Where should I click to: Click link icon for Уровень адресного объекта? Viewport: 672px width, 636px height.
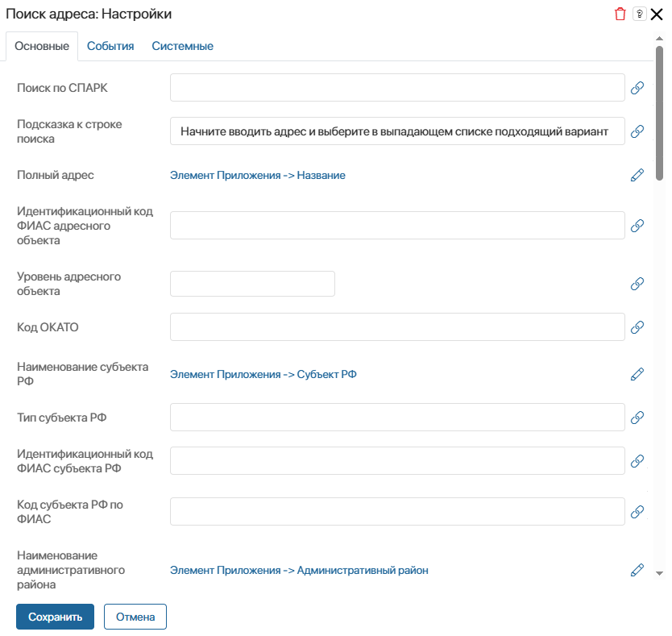tap(637, 284)
